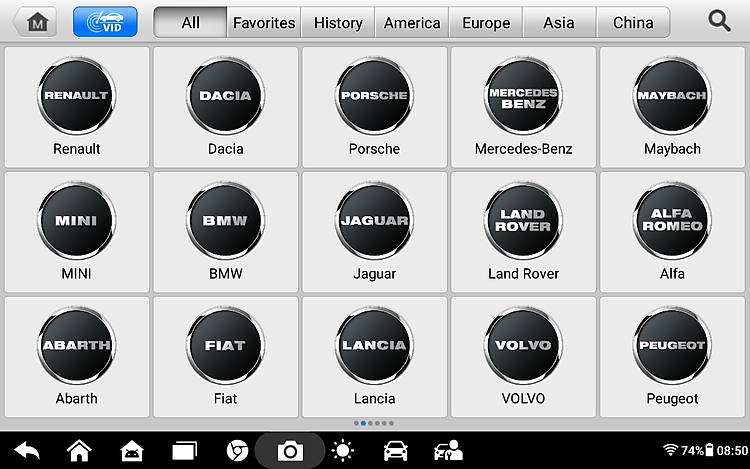Switch to the Europe tab
750x469 pixels.
point(486,22)
